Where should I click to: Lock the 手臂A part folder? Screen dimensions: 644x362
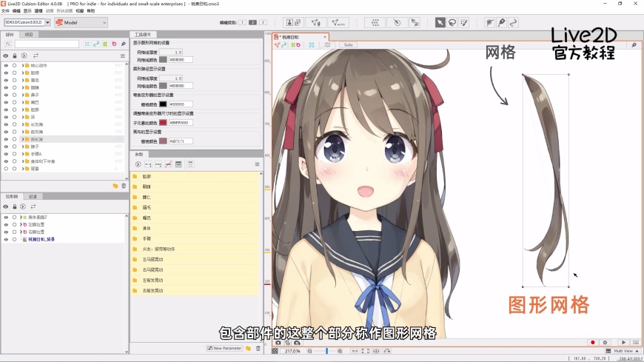click(14, 154)
